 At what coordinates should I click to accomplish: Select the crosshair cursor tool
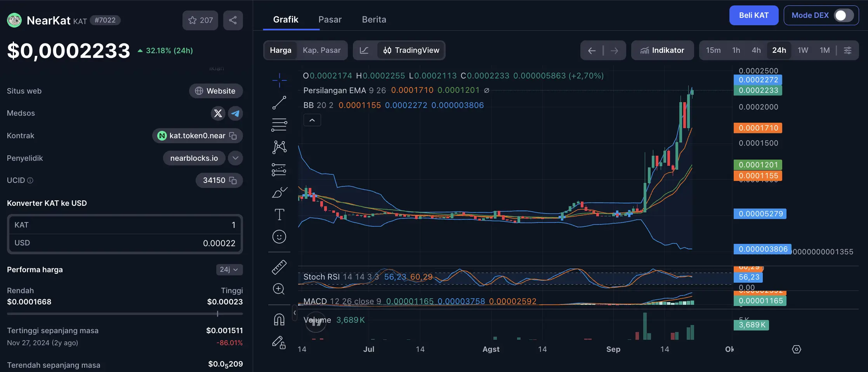pos(279,80)
